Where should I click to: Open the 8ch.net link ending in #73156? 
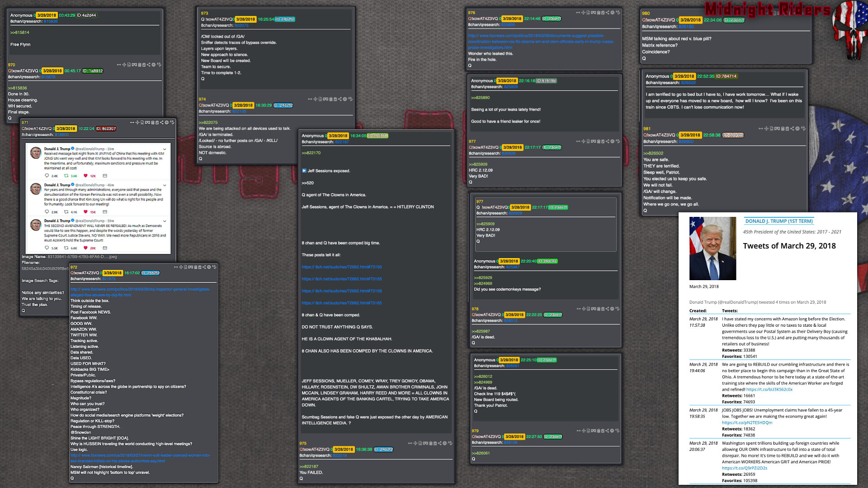pos(342,267)
